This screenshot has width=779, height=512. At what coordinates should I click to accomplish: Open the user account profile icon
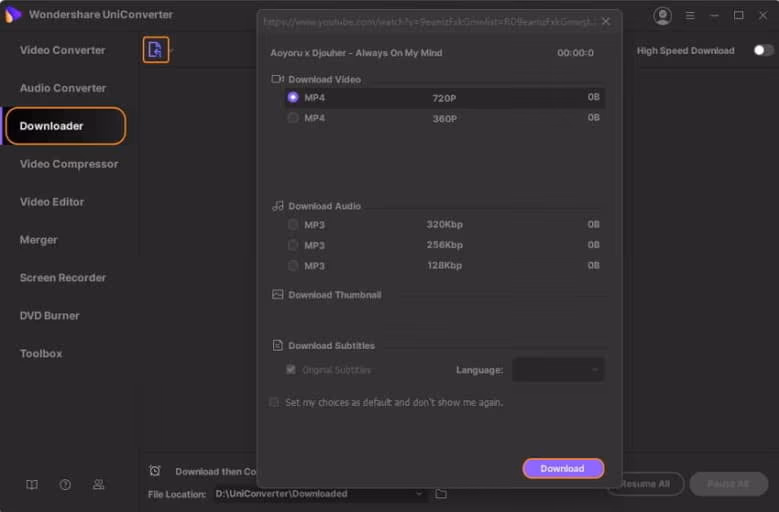click(662, 16)
